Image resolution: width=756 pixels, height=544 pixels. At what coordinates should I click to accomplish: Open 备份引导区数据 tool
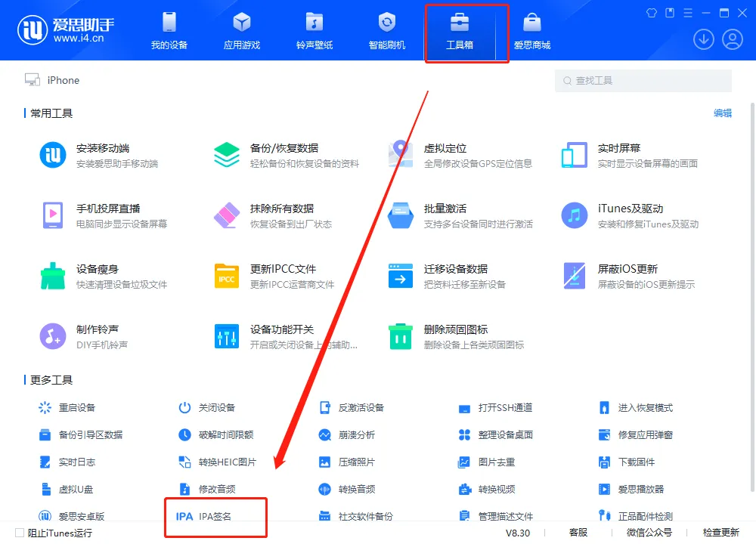click(x=81, y=434)
